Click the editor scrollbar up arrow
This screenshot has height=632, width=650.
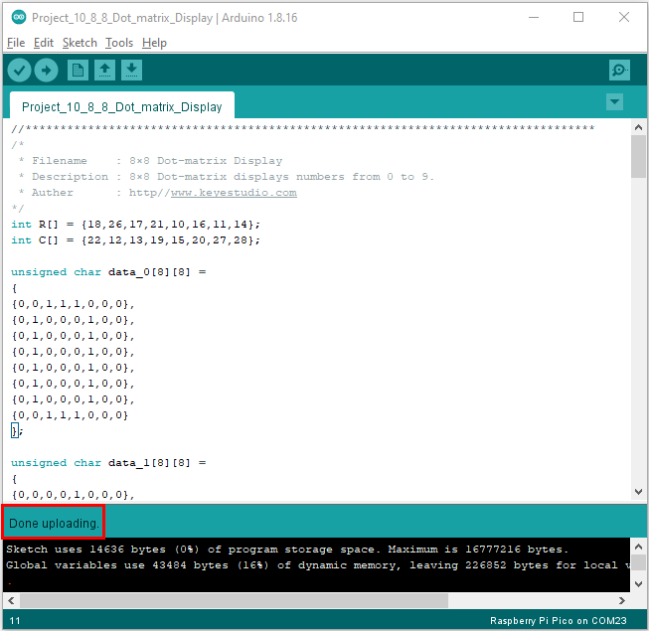tap(638, 128)
